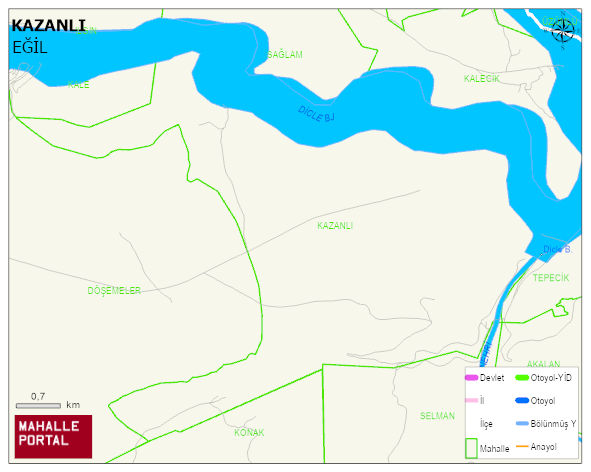Image resolution: width=591 pixels, height=472 pixels.
Task: Click the compass rose icon
Action: pyautogui.click(x=563, y=31)
